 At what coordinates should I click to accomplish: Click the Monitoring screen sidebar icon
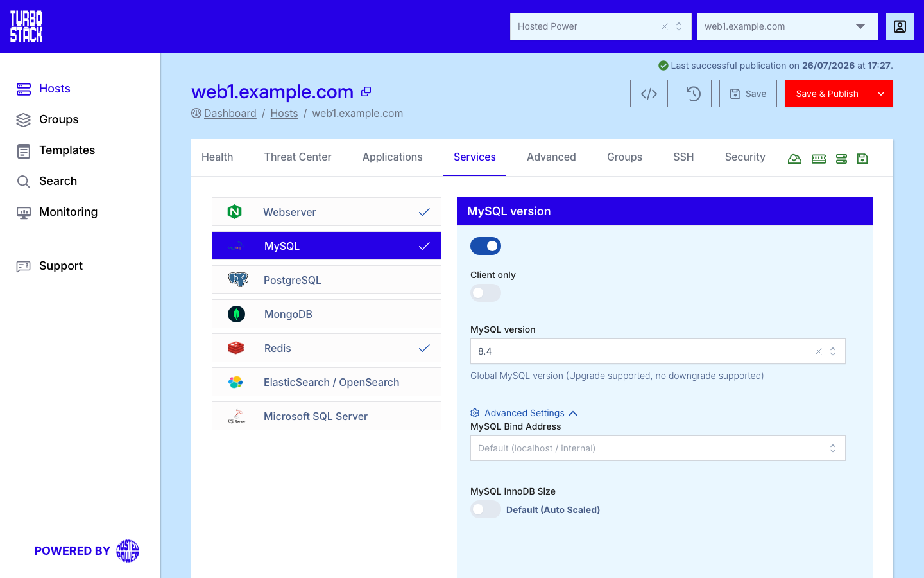pos(24,213)
